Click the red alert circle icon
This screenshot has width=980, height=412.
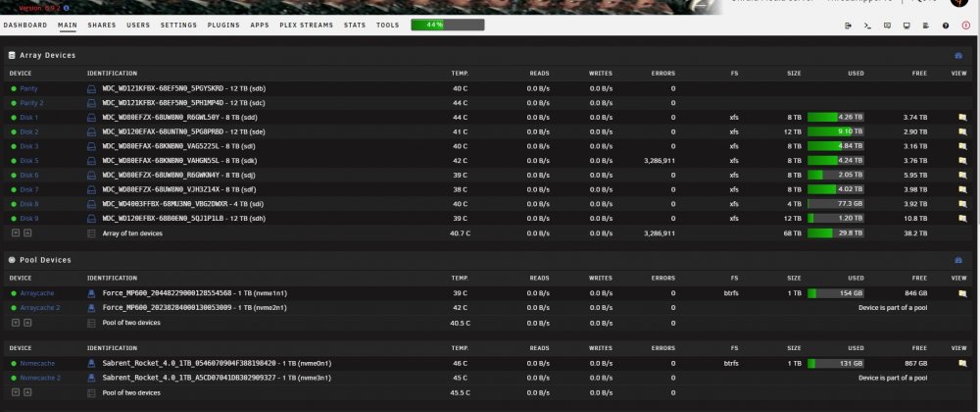966,26
